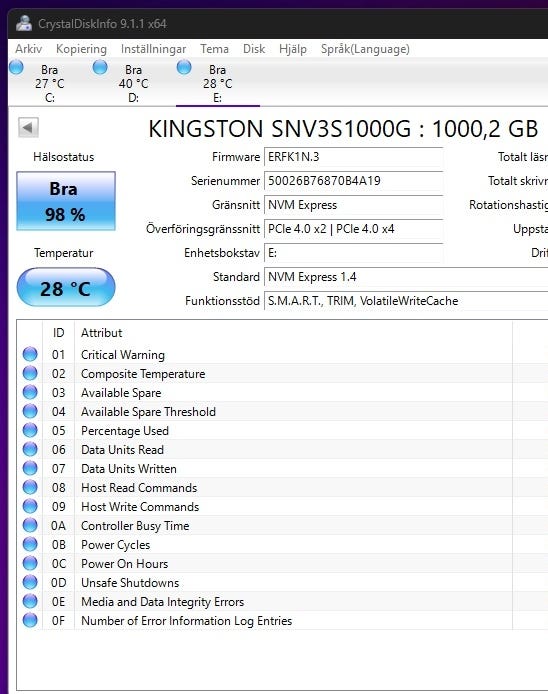Click the previous disk arrow button
The height and width of the screenshot is (694, 548).
point(28,128)
